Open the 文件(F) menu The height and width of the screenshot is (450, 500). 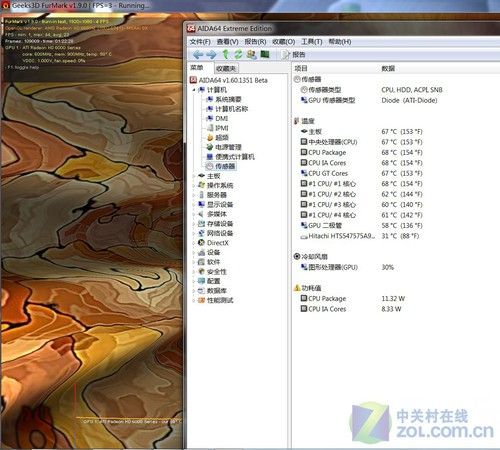coord(200,42)
